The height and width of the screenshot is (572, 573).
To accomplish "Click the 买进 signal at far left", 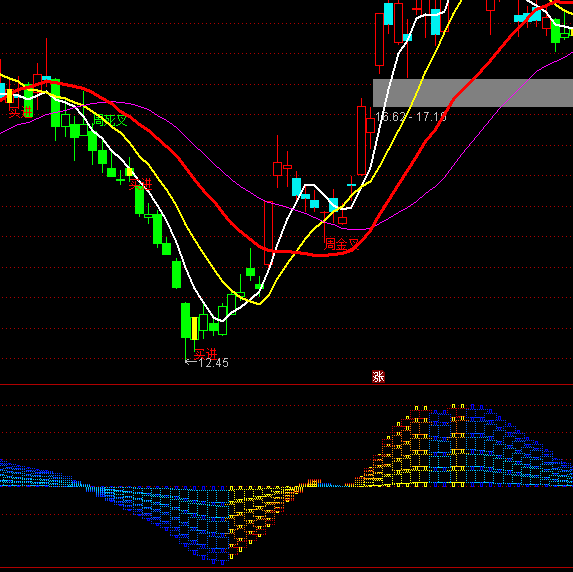I will click(20, 112).
